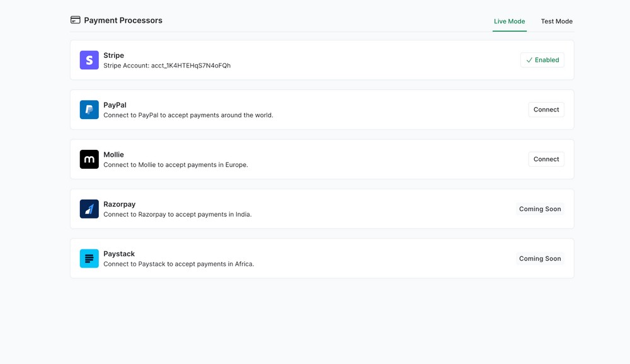This screenshot has width=630, height=364.
Task: Click the Payment Processors card icon
Action: click(76, 20)
